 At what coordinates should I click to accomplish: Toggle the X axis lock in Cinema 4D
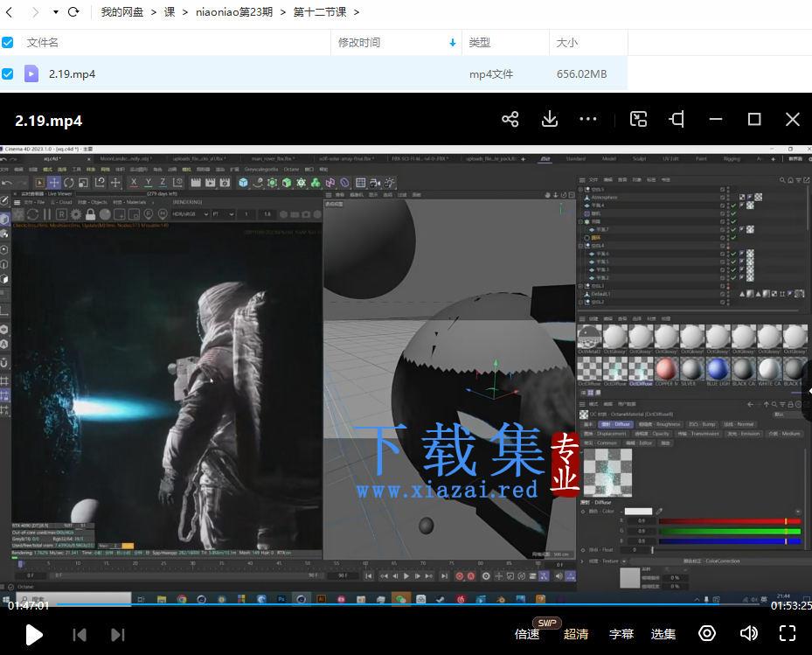tap(134, 183)
